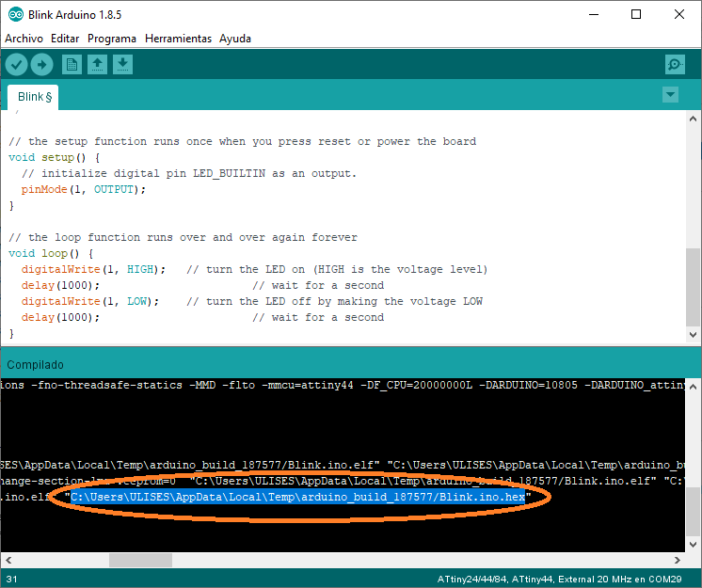The image size is (702, 588).
Task: Open the Editar menu
Action: pyautogui.click(x=65, y=39)
